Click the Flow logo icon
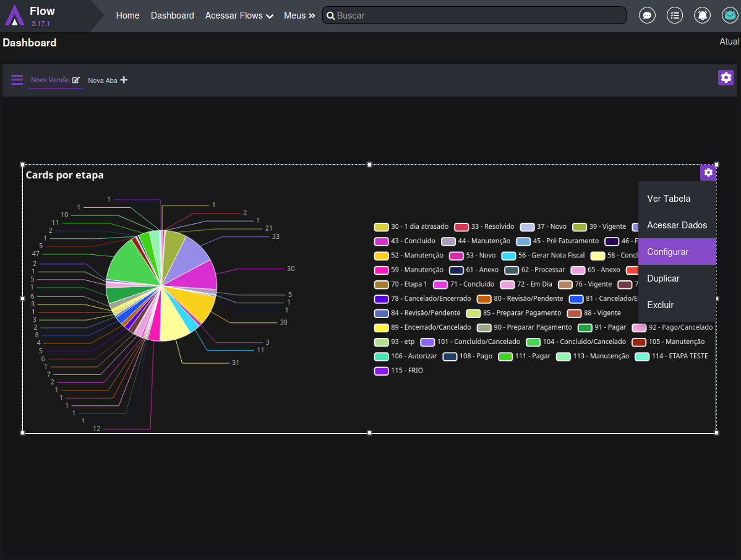 click(15, 15)
